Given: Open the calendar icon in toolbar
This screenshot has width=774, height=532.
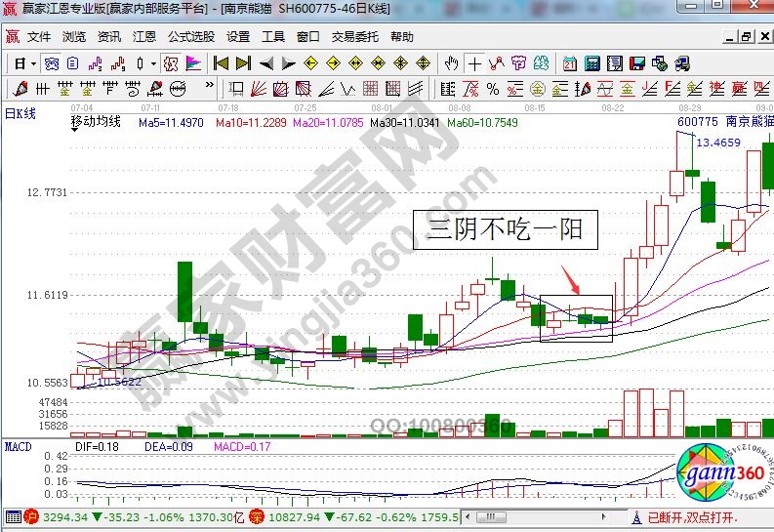Looking at the screenshot, I should tap(570, 63).
